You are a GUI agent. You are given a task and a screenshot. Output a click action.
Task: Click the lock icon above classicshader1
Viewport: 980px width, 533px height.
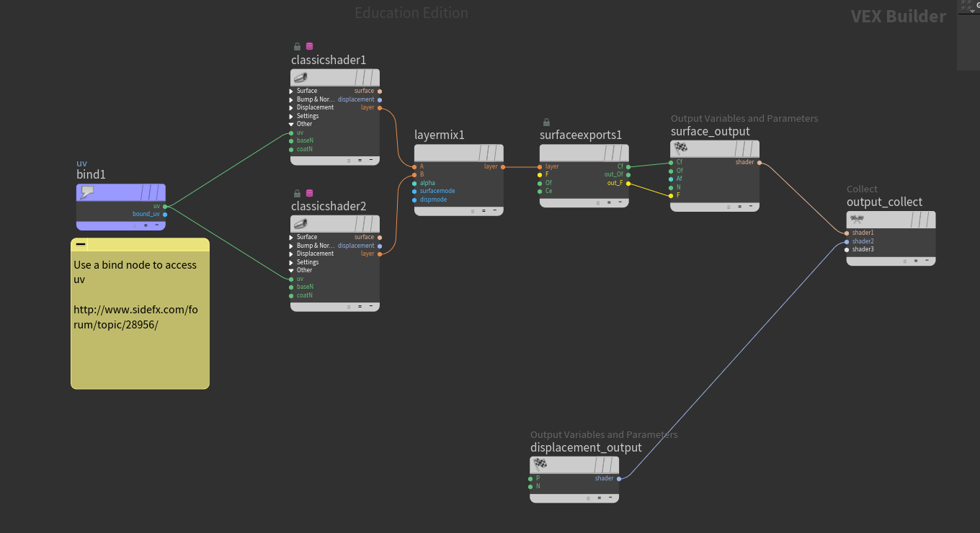297,47
